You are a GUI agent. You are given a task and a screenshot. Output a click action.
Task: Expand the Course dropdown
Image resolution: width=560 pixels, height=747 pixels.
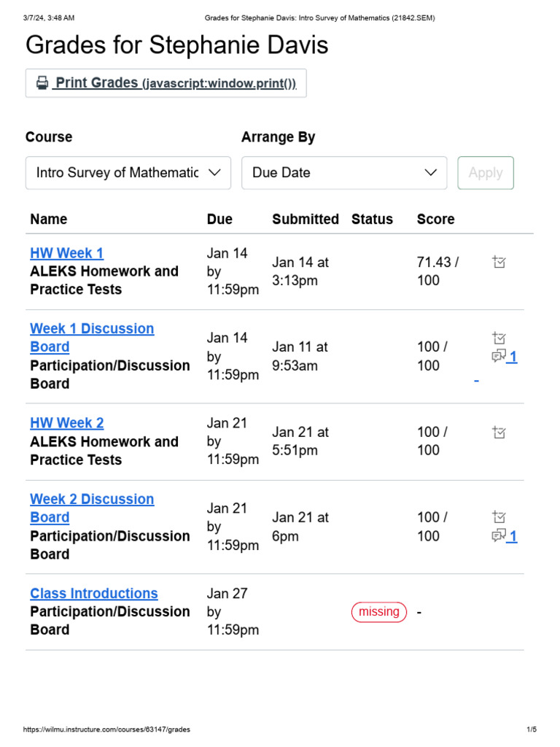pos(128,173)
